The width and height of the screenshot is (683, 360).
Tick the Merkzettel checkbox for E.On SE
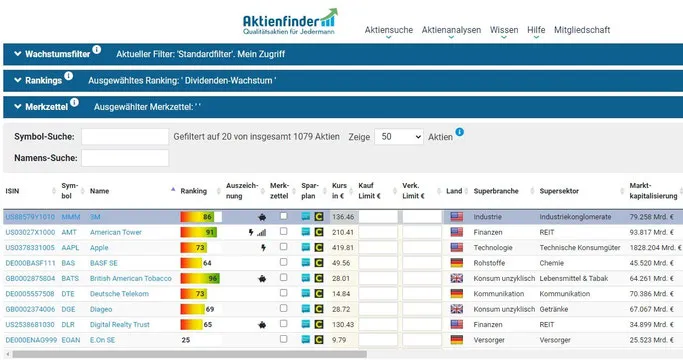point(284,339)
